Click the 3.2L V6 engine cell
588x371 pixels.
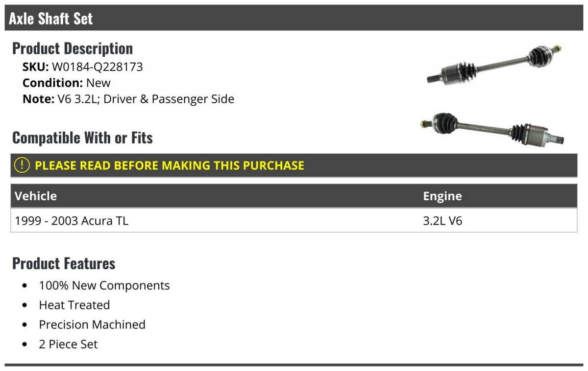(442, 221)
